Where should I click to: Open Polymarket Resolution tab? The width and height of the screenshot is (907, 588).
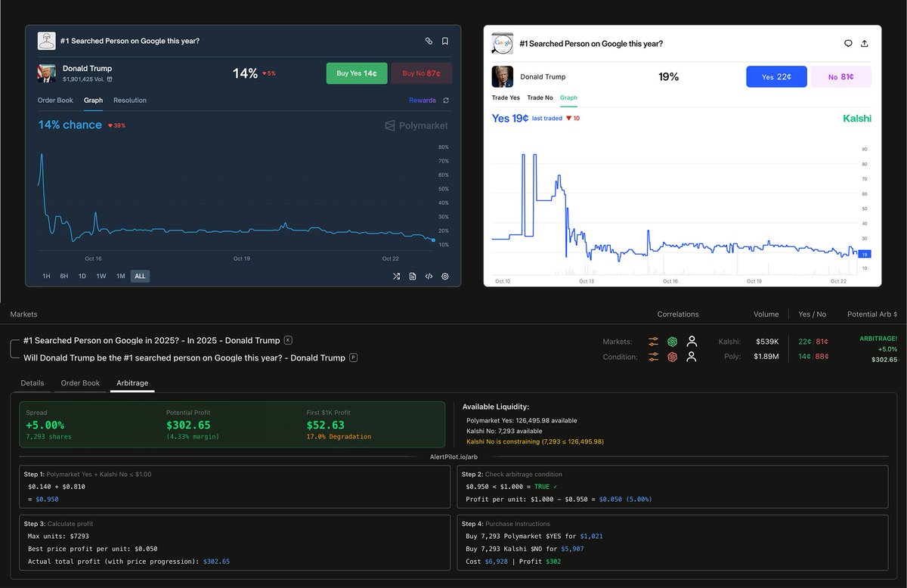point(130,101)
